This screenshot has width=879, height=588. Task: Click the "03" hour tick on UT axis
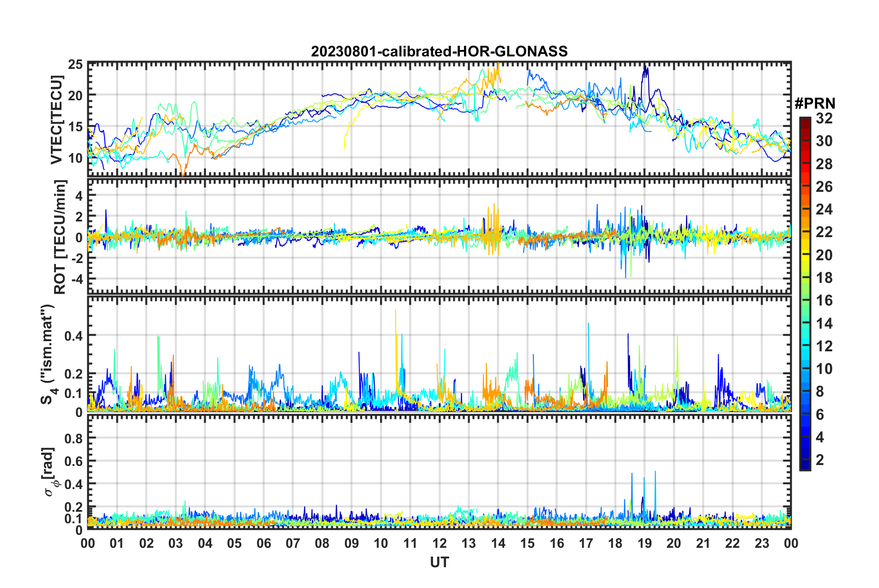[176, 543]
